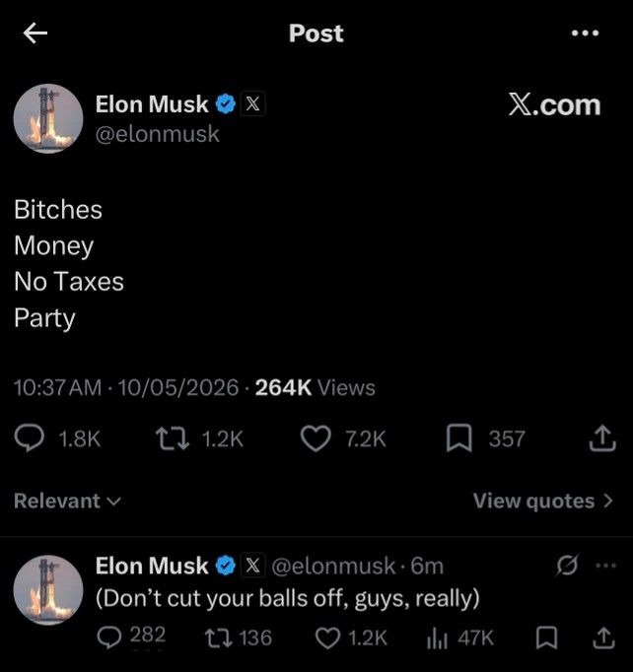
Task: Open the post's three-dot more options menu
Action: click(x=585, y=33)
